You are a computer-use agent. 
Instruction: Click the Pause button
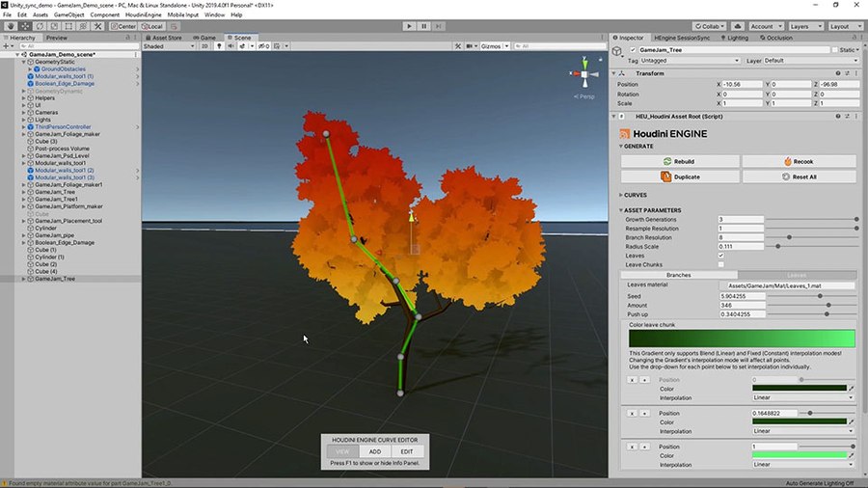(x=424, y=26)
